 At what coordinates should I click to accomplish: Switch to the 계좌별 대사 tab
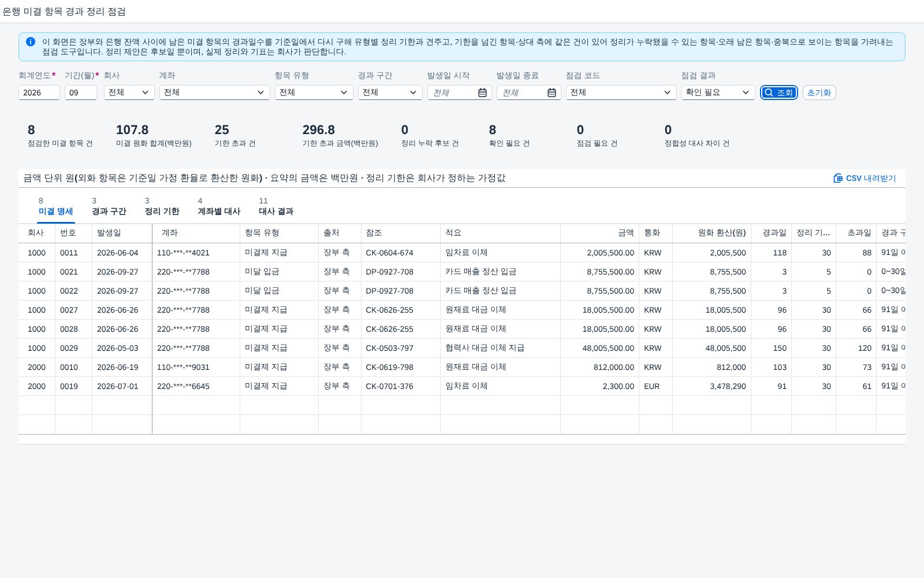219,207
